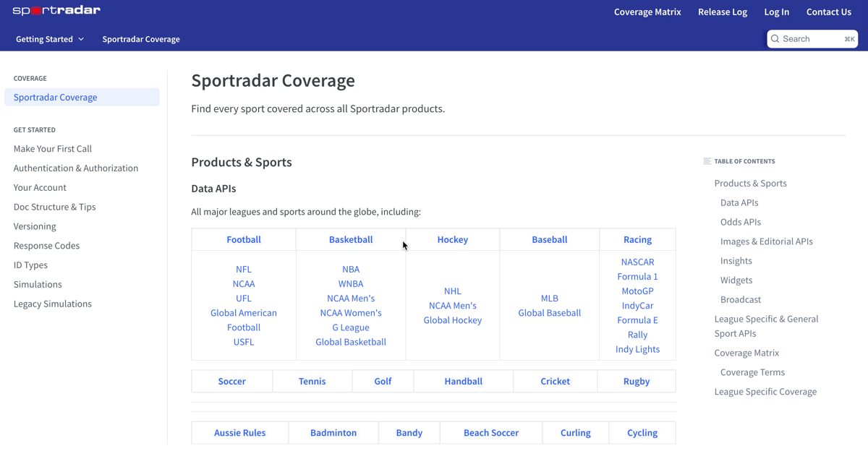Open Your Account page
The image size is (868, 451).
[x=40, y=187]
